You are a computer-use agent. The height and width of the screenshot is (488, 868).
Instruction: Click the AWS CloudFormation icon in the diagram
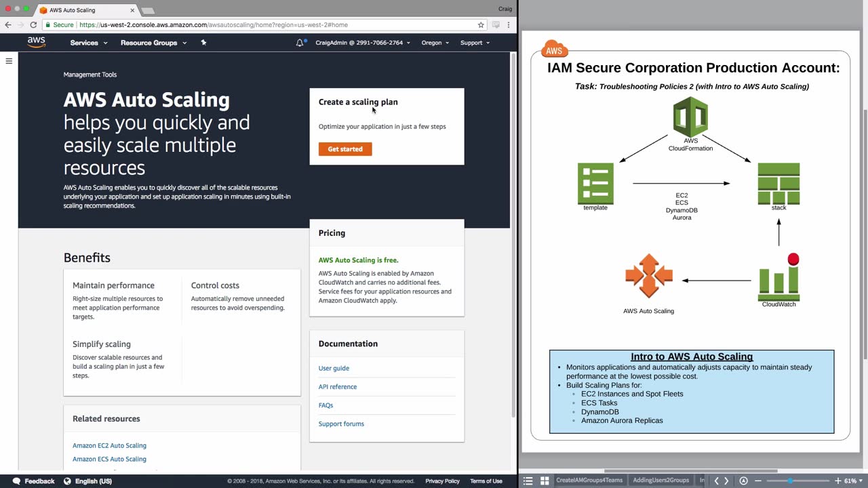[690, 118]
